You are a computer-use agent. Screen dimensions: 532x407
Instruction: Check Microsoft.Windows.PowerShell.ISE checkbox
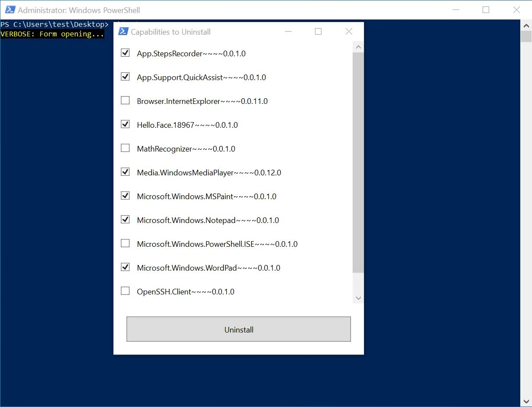125,243
